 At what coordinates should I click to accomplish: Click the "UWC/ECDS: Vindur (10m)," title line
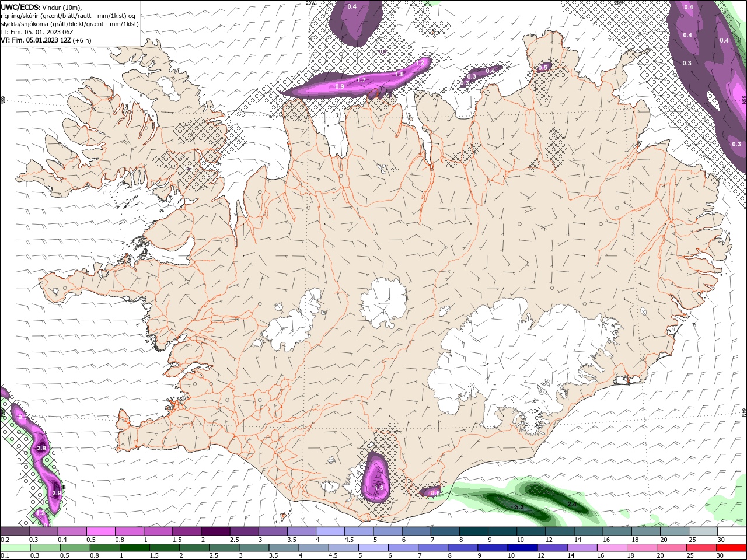(x=41, y=7)
